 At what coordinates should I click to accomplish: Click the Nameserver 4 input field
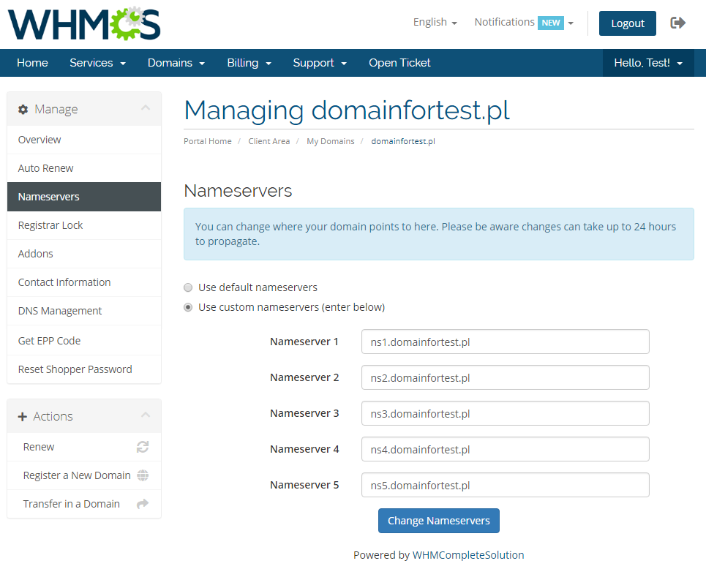point(506,449)
